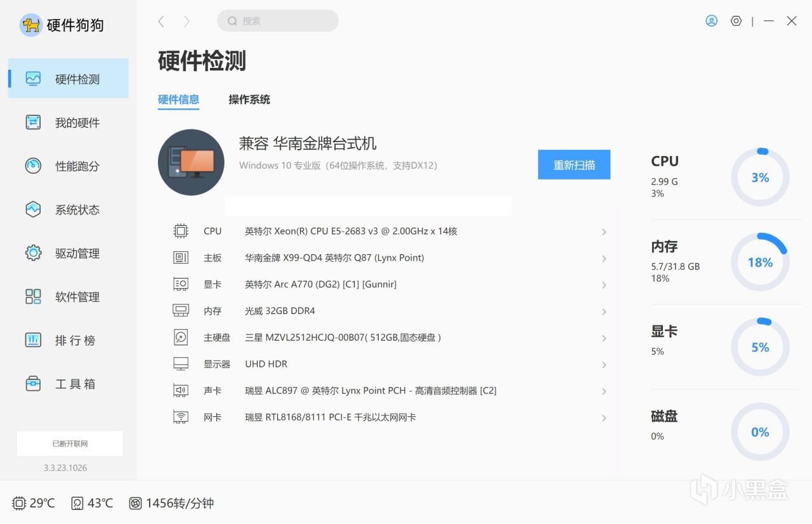Go forward with the right arrow
Image resolution: width=812 pixels, height=524 pixels.
[x=187, y=22]
